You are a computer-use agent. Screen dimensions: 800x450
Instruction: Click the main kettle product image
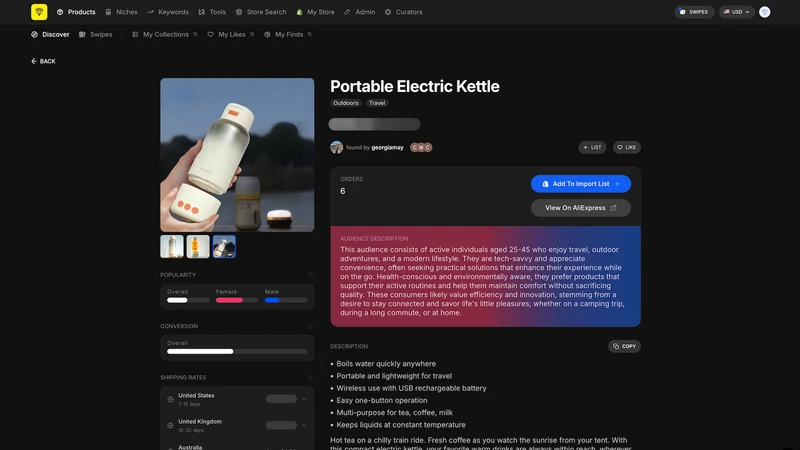237,155
